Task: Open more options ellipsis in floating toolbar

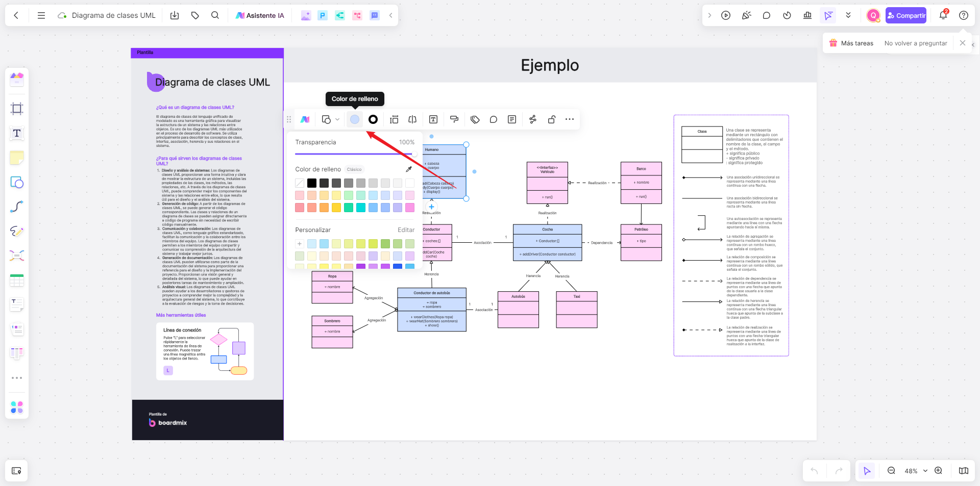Action: [x=570, y=119]
